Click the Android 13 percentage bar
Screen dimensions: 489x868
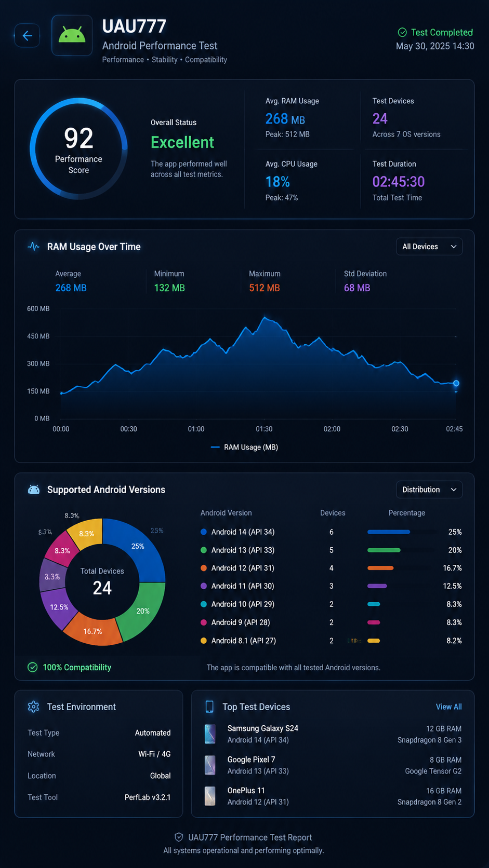pyautogui.click(x=384, y=550)
